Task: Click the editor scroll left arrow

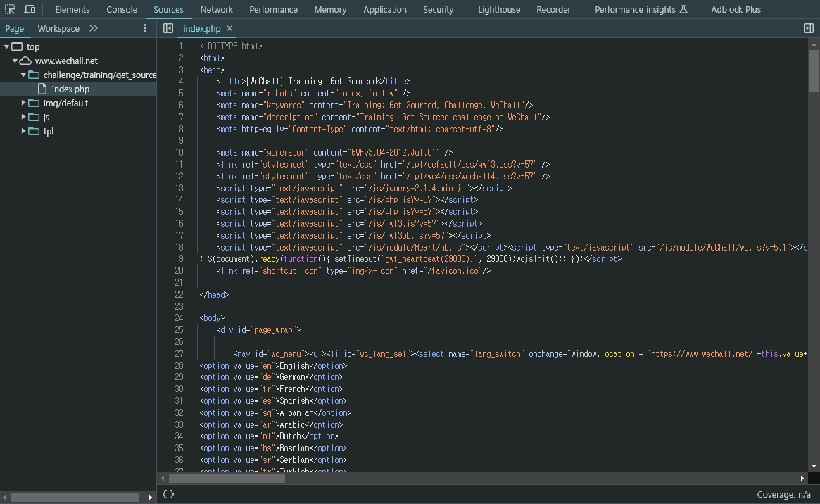Action: [x=163, y=478]
